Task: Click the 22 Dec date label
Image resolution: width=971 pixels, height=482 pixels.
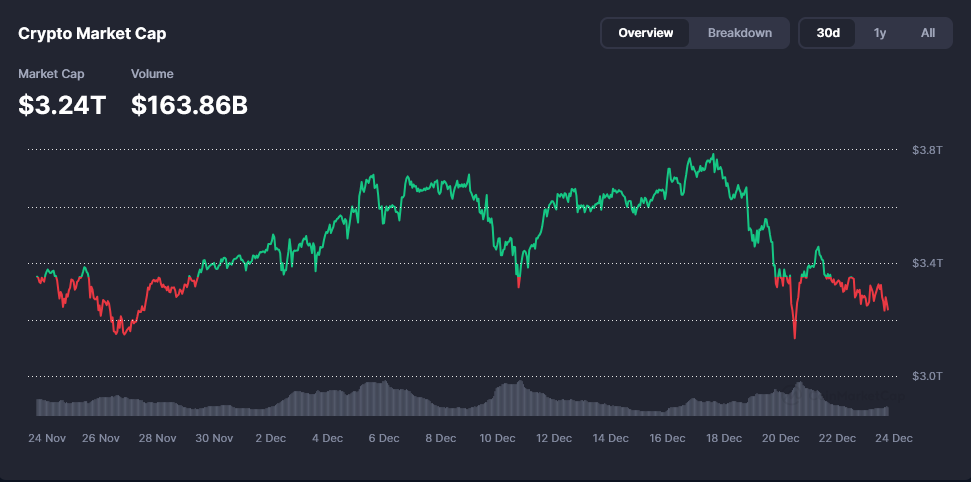Action: pos(837,438)
